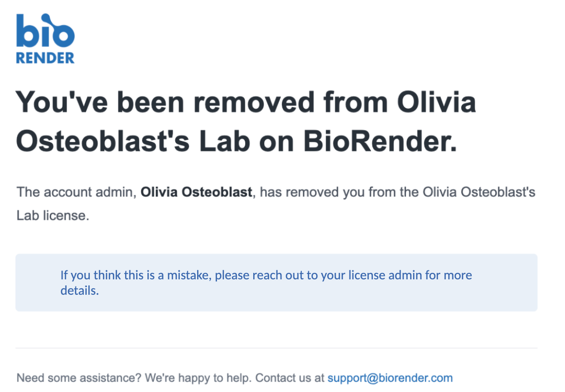Click the BioRender logo icon

point(45,39)
